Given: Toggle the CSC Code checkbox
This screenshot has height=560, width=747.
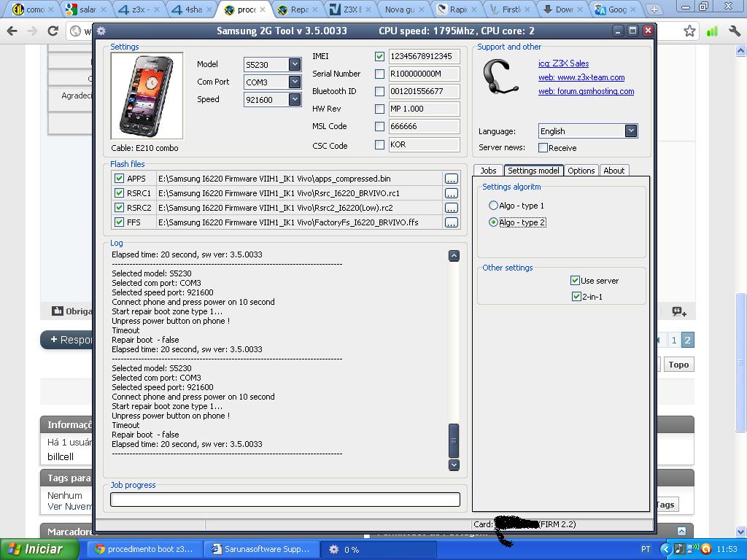Looking at the screenshot, I should tap(379, 145).
